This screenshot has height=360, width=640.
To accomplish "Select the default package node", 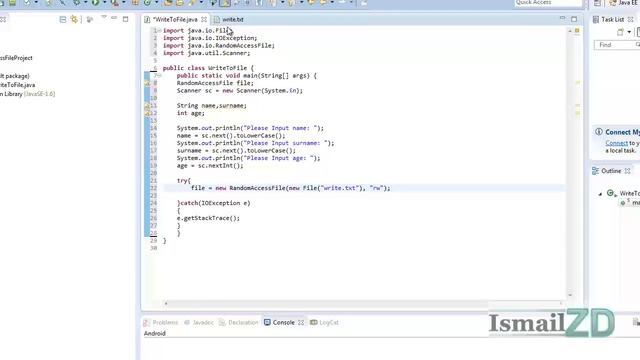I will click(x=15, y=76).
